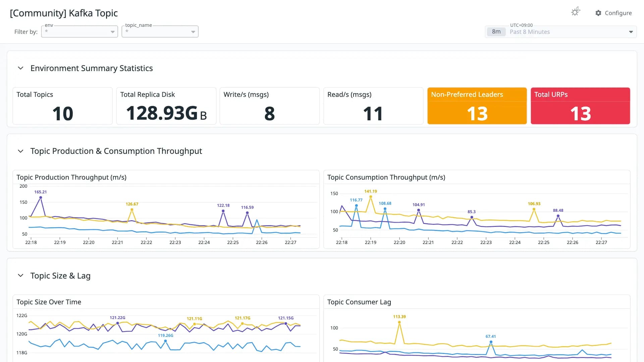644x362 pixels.
Task: Click the 113.39 peak in consumer lag chart
Action: coord(399,322)
